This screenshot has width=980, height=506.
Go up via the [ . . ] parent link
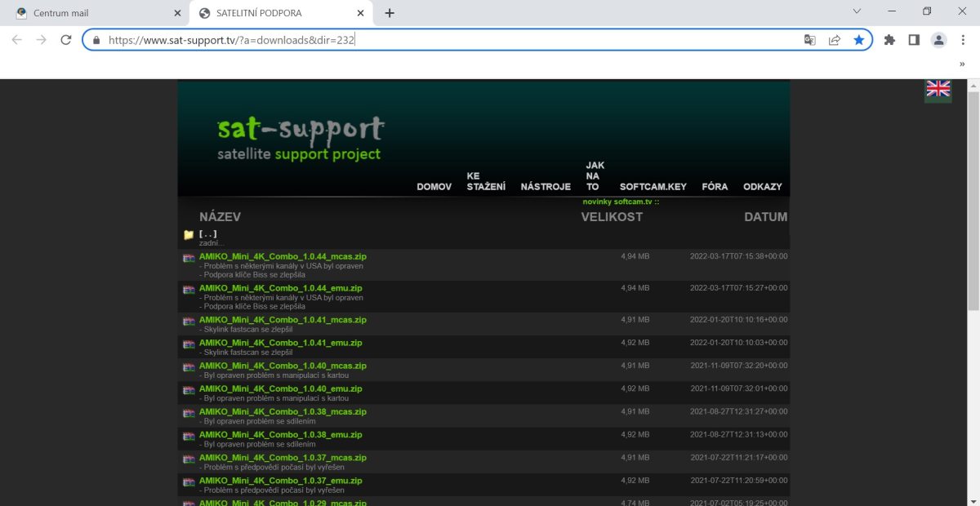point(207,233)
